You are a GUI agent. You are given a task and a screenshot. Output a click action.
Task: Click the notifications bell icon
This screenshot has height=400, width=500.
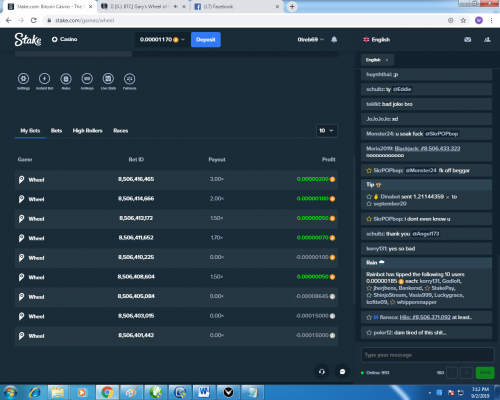click(x=334, y=40)
